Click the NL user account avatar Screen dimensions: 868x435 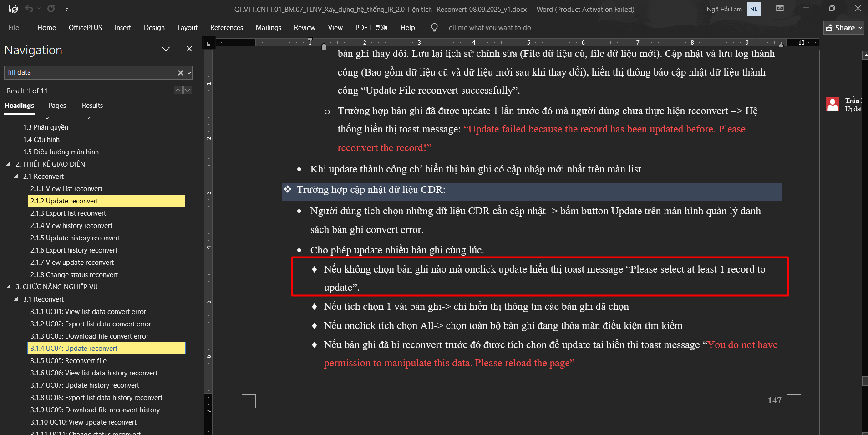(x=753, y=9)
